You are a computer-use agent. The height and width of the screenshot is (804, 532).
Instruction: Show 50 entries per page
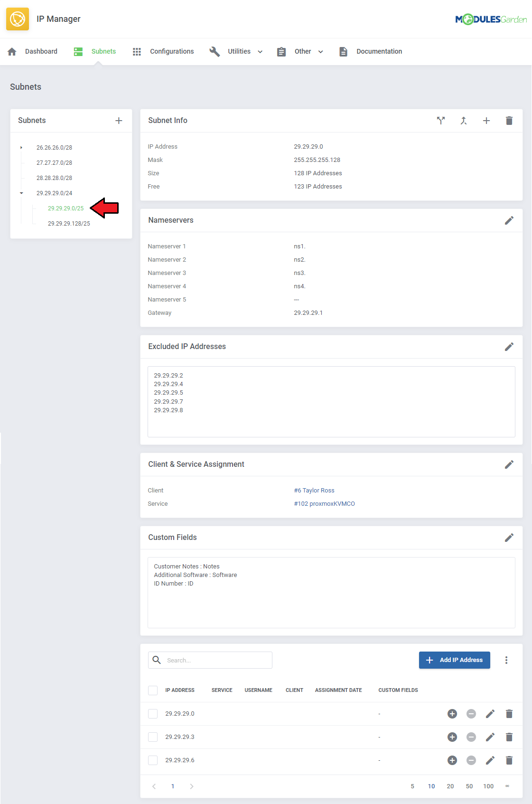(x=469, y=786)
